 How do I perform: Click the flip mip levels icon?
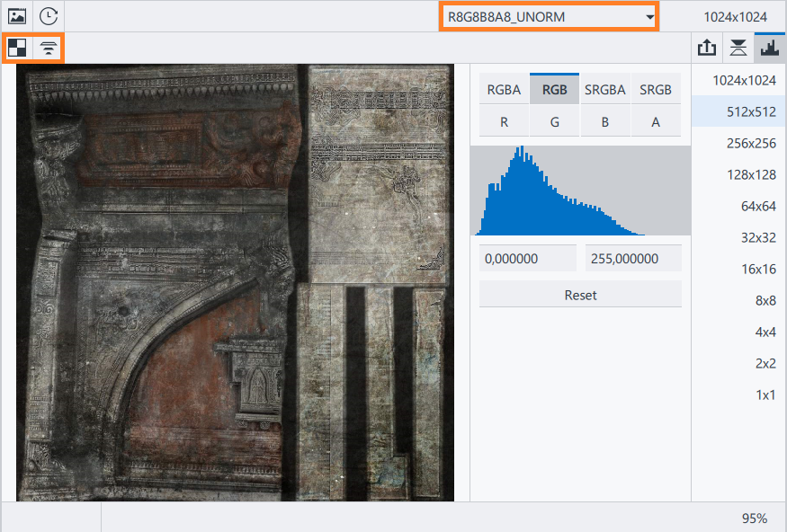[49, 49]
